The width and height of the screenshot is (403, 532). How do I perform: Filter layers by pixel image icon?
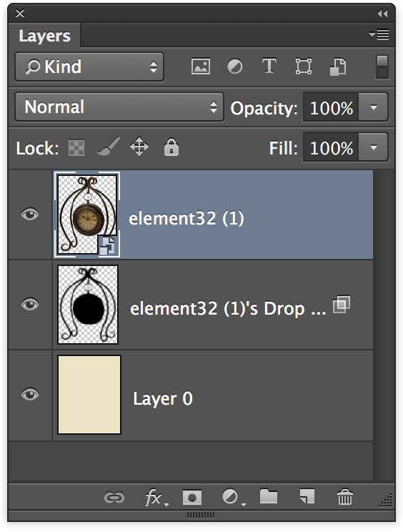click(x=201, y=66)
